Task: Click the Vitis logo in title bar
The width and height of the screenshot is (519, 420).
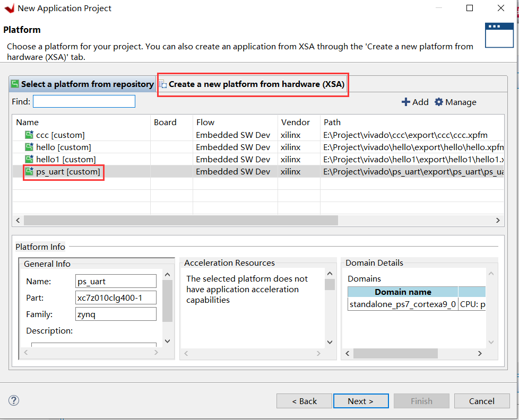Action: click(x=9, y=8)
